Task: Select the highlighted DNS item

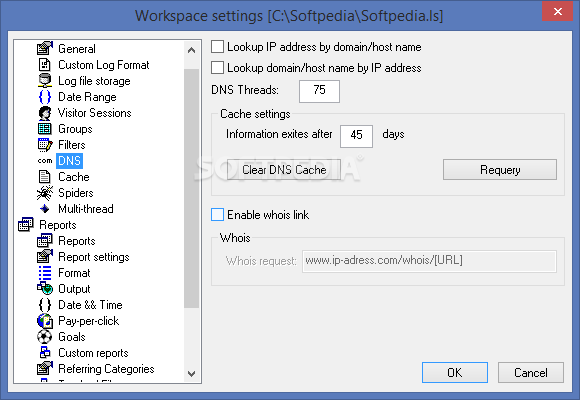Action: (x=70, y=161)
